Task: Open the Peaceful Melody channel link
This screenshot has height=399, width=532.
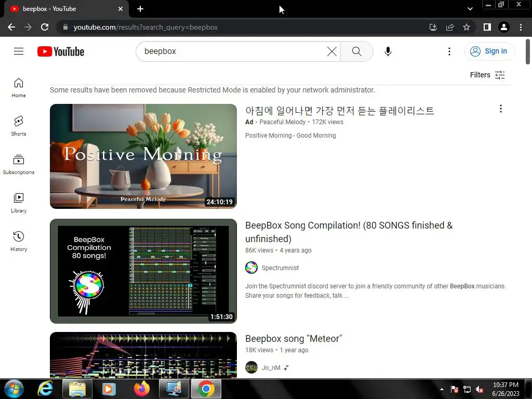Action: click(x=282, y=122)
